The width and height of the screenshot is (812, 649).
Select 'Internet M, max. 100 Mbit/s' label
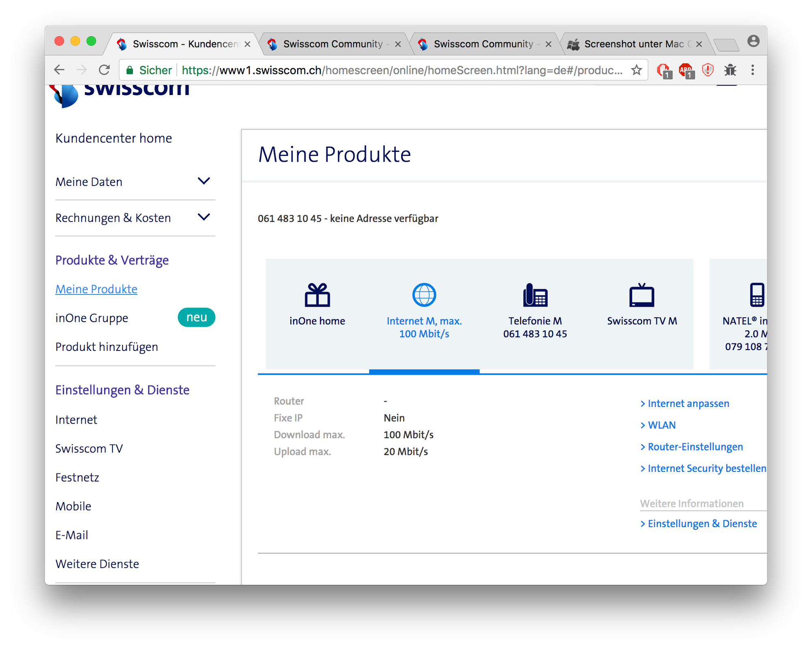[x=424, y=327]
